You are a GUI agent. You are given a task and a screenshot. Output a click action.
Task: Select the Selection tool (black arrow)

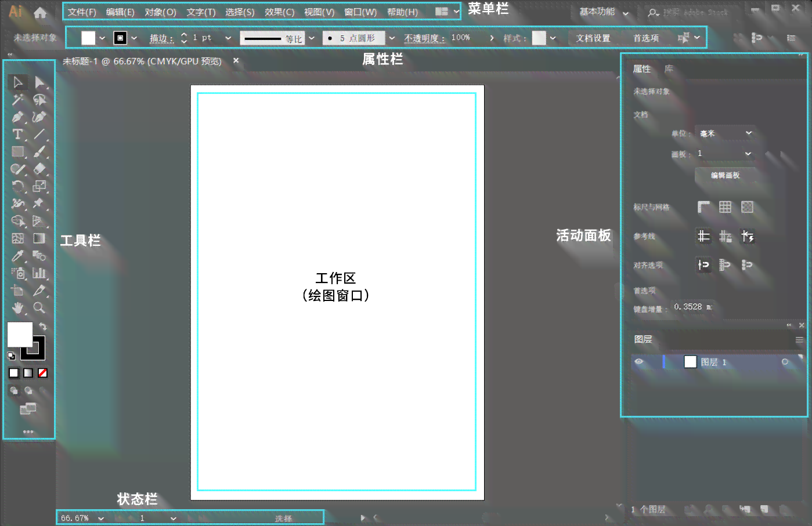point(18,82)
